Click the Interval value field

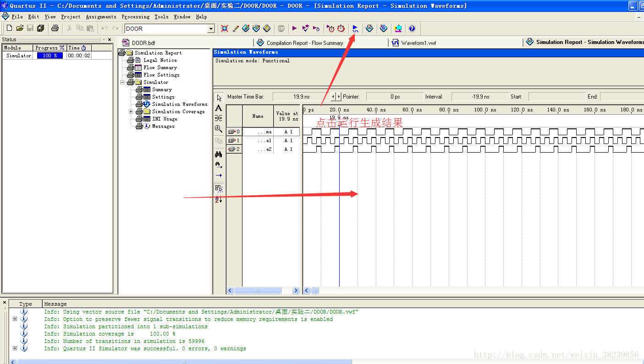click(480, 97)
